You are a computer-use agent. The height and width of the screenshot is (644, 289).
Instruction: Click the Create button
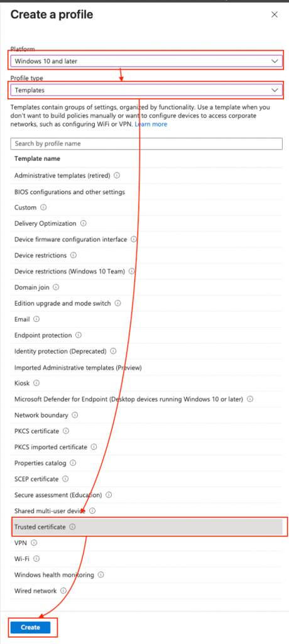(x=30, y=627)
